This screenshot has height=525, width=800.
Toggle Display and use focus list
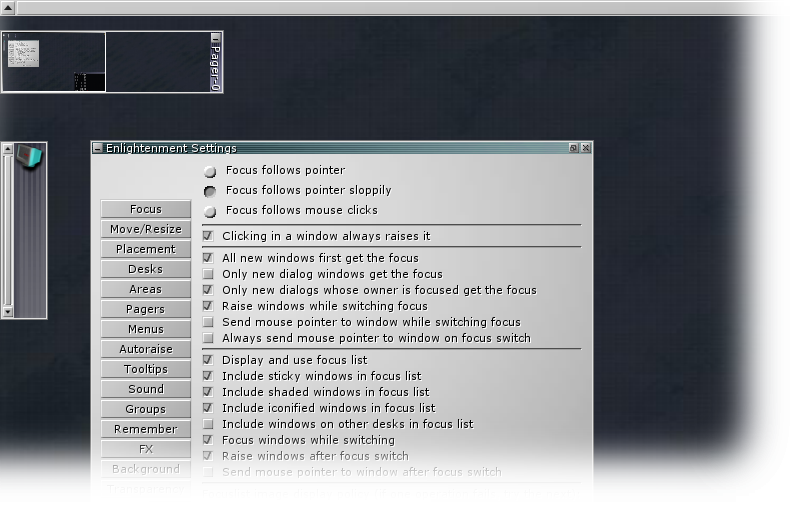(208, 360)
